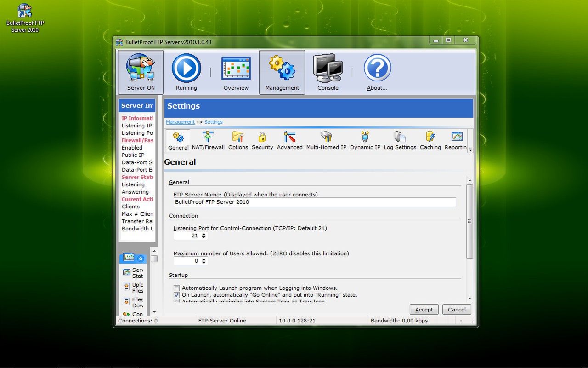Click the settings pane vertical scrollbar thumb
The width and height of the screenshot is (588, 368).
tap(469, 221)
